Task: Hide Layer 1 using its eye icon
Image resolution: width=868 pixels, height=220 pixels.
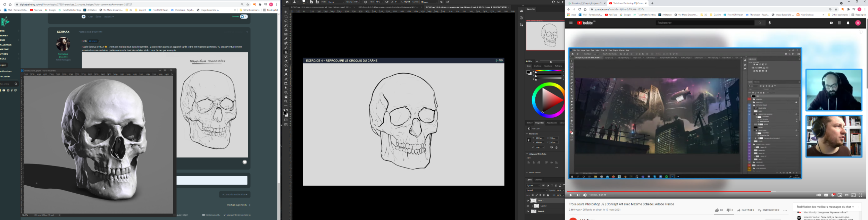Action: click(528, 201)
